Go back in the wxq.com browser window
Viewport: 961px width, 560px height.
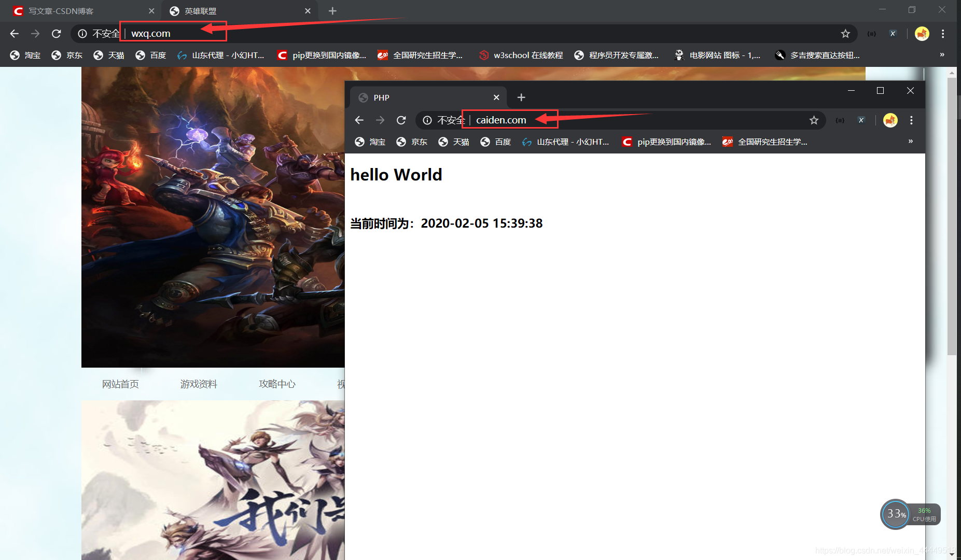click(14, 34)
